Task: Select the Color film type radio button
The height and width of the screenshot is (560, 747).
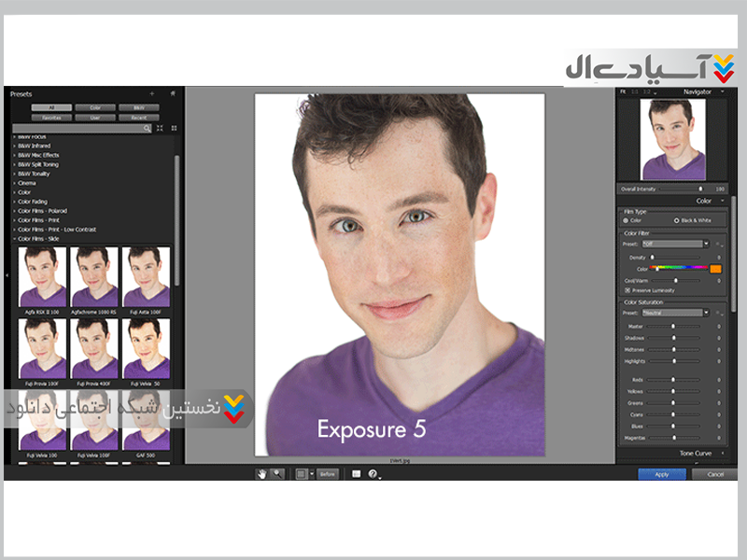Action: 626,220
